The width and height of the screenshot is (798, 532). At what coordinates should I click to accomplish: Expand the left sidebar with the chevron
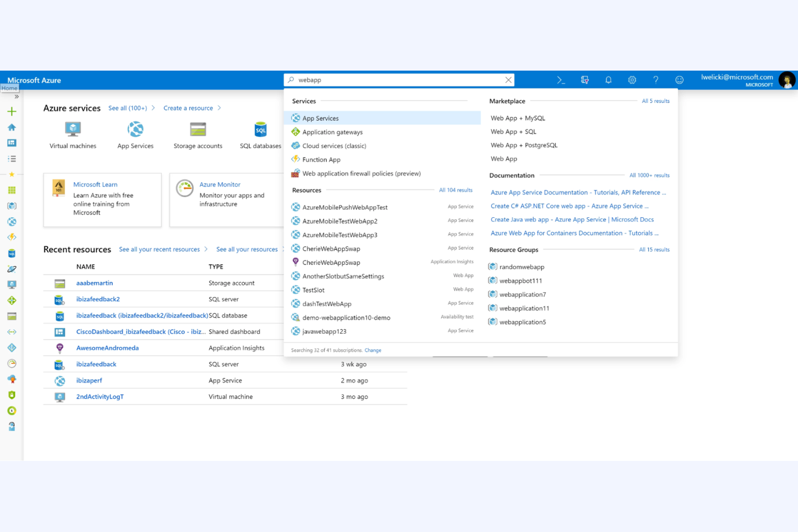(x=16, y=96)
